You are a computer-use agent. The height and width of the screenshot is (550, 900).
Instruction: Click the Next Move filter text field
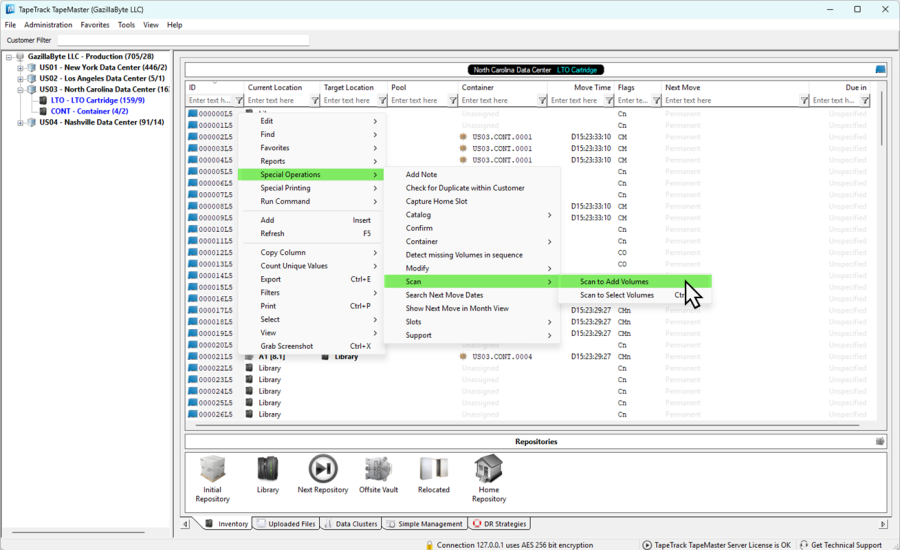[731, 100]
